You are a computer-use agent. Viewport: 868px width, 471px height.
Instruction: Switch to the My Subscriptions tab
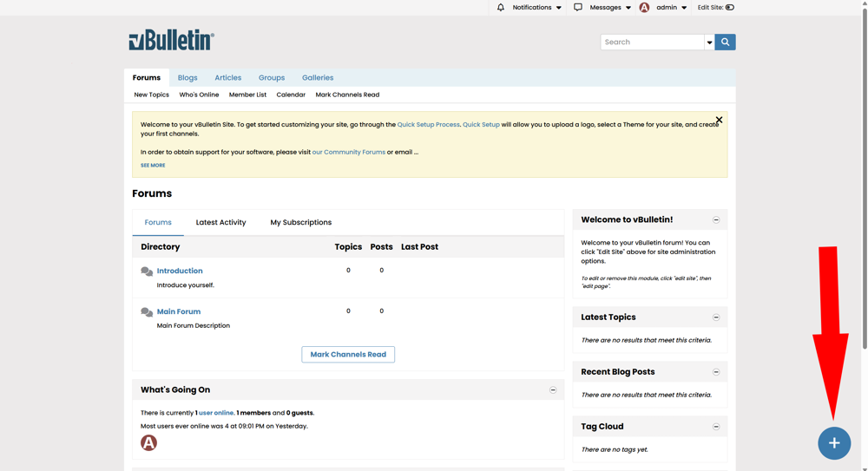(301, 223)
